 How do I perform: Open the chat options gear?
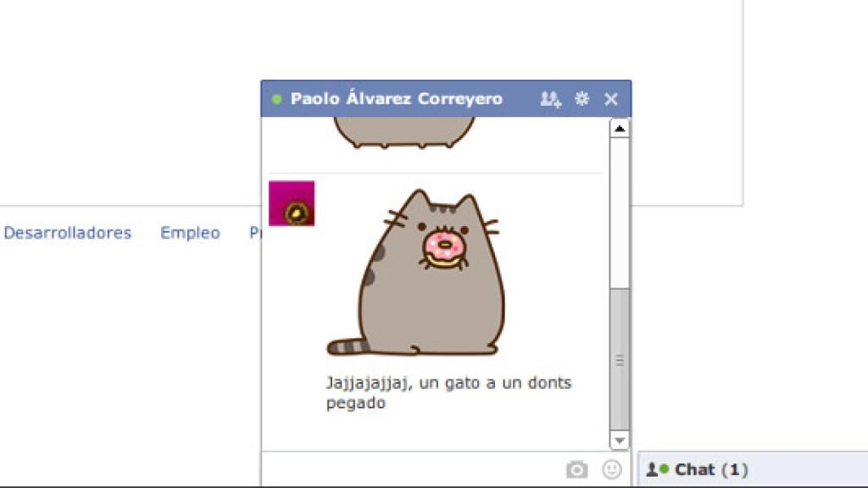581,99
